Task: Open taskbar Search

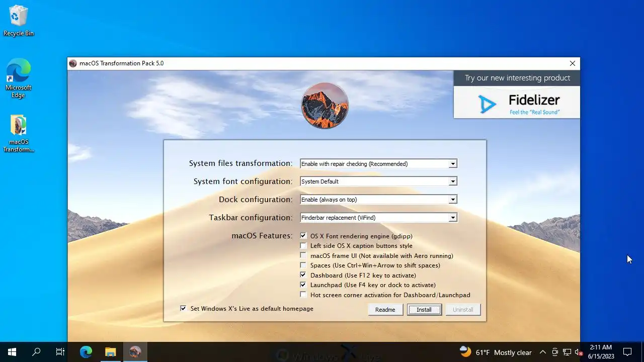Action: point(36,352)
